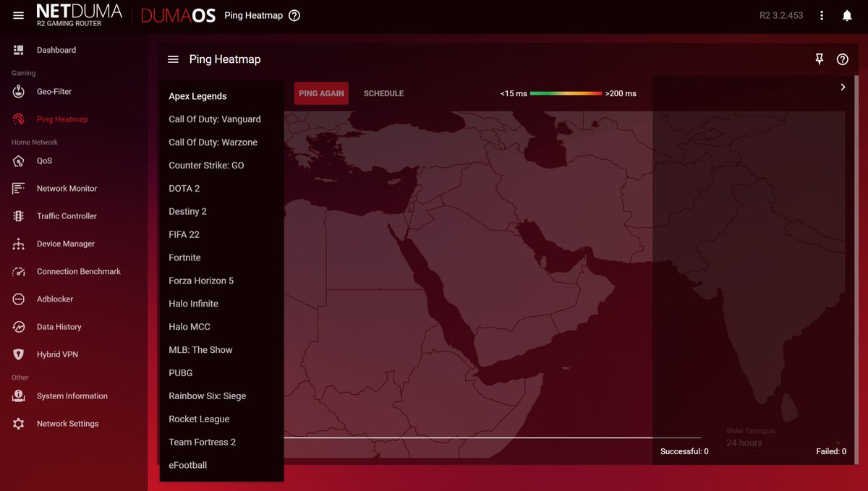Choose Counter Strike: GO
The width and height of the screenshot is (868, 491).
[x=221, y=166]
